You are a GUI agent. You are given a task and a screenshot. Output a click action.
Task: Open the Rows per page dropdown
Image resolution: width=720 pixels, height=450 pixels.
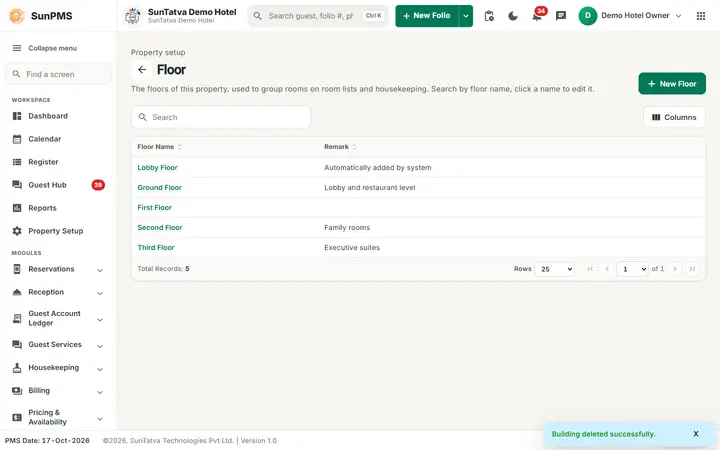click(555, 269)
